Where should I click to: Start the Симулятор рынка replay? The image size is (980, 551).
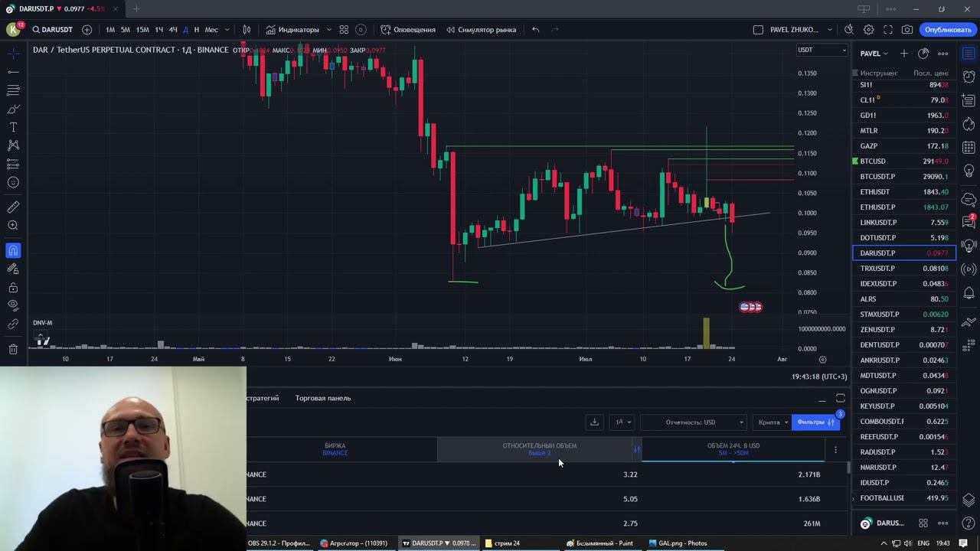coord(482,30)
